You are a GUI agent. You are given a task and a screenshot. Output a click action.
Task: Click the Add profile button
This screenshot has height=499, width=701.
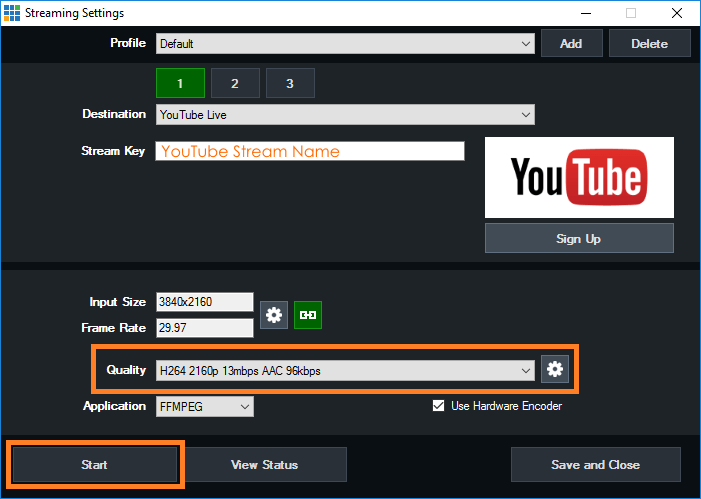(572, 43)
